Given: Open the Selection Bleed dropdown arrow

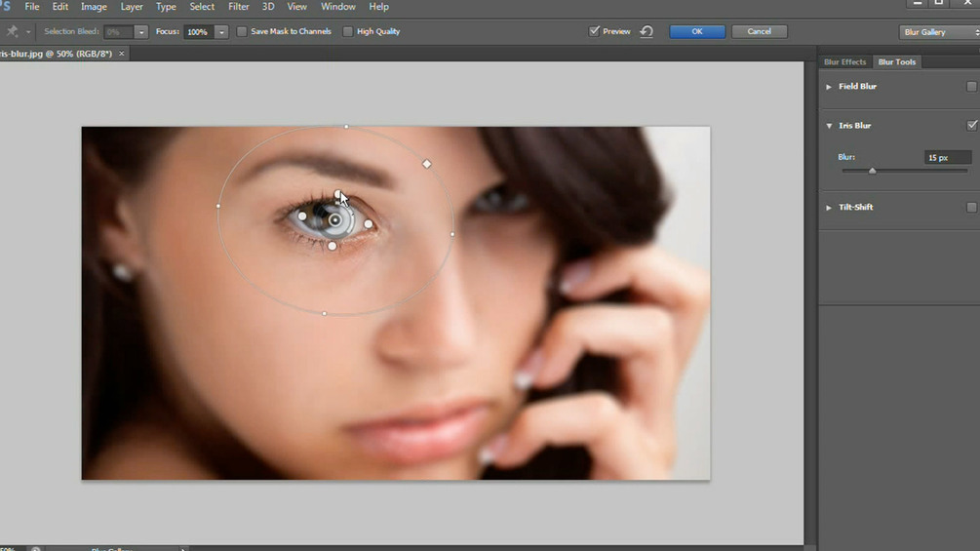Looking at the screenshot, I should 141,32.
